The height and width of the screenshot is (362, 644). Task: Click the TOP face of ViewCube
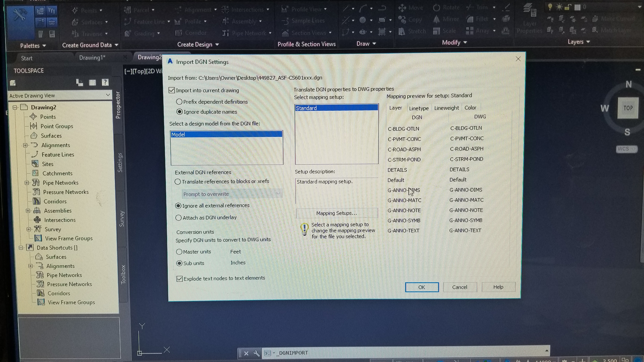pyautogui.click(x=628, y=108)
